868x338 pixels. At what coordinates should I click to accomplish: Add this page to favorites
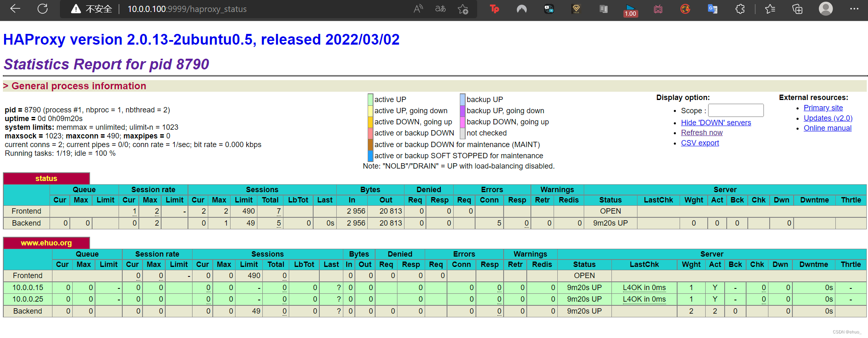[x=463, y=9]
